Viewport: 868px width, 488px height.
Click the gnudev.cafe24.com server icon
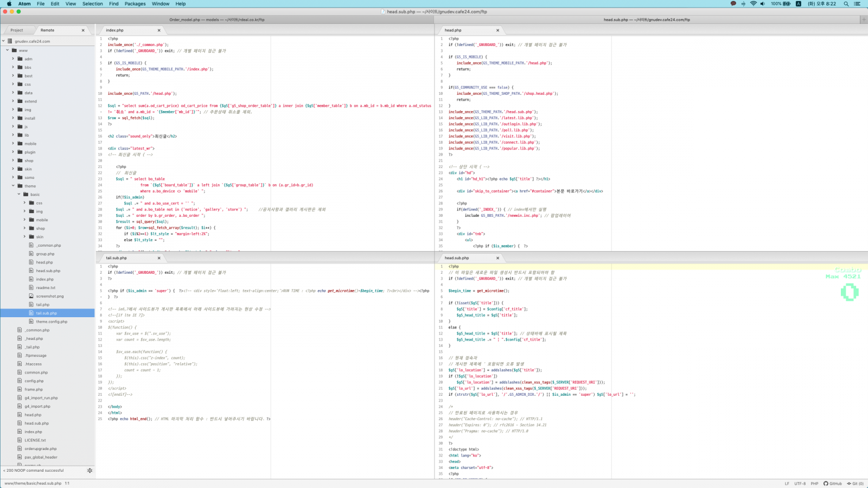click(10, 41)
